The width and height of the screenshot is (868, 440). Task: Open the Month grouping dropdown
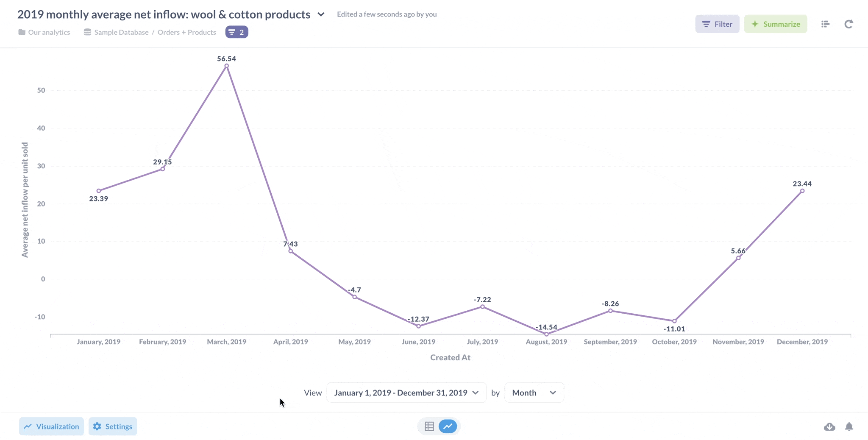click(x=534, y=393)
